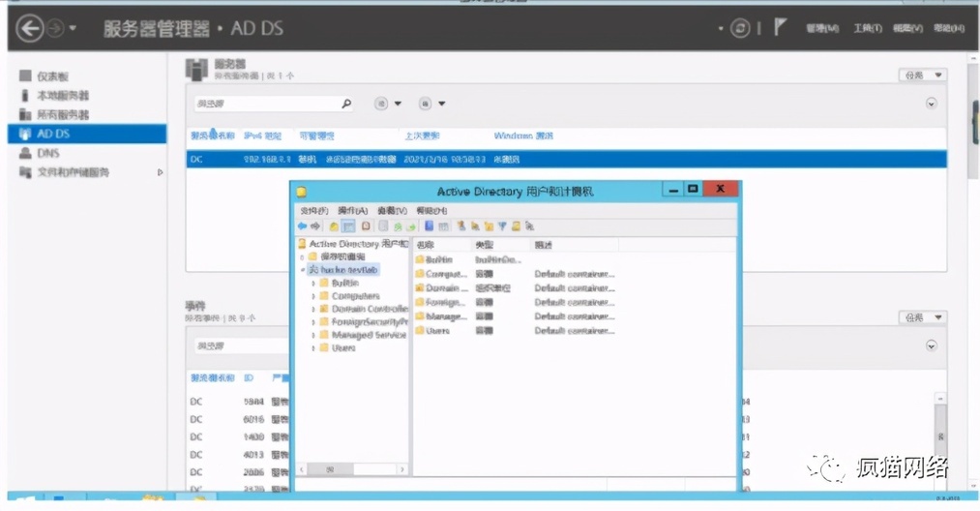980x511 pixels.
Task: Click the Filter funnel toolbar icon
Action: click(502, 226)
